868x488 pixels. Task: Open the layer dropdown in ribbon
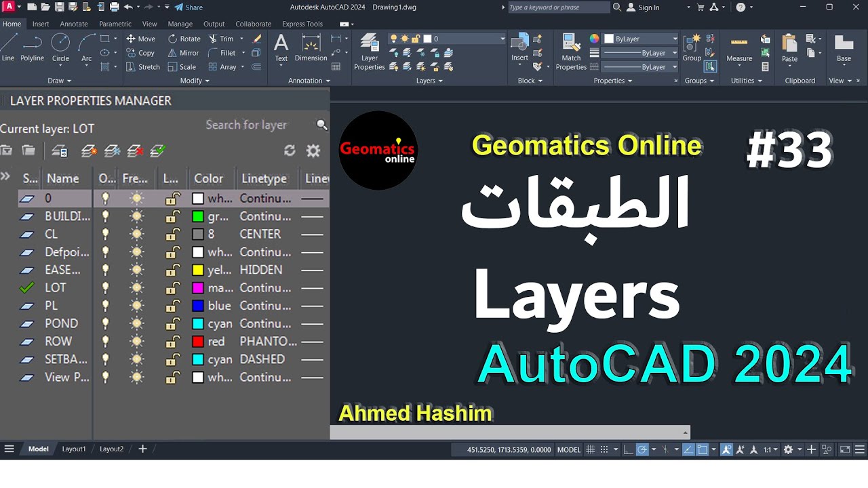(x=502, y=39)
